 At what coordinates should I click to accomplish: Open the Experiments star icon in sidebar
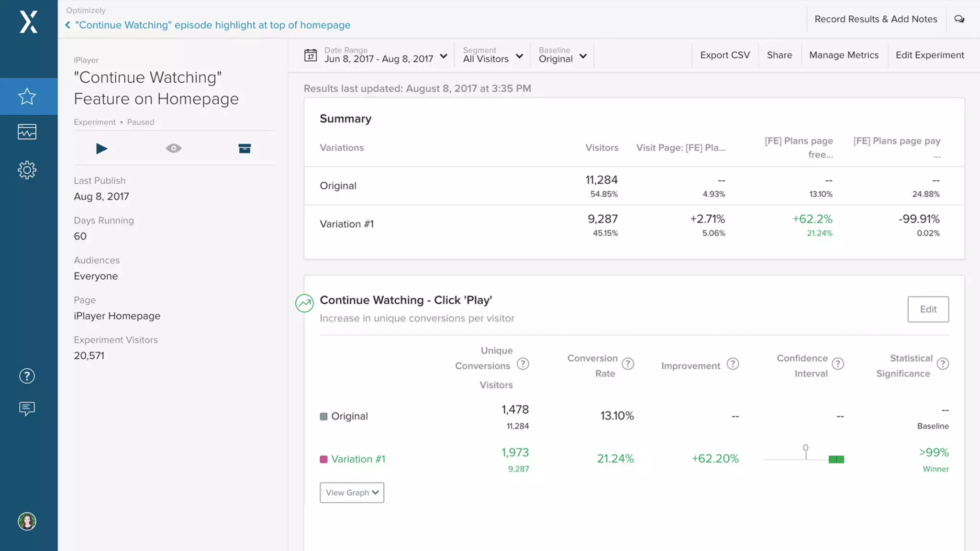tap(27, 97)
